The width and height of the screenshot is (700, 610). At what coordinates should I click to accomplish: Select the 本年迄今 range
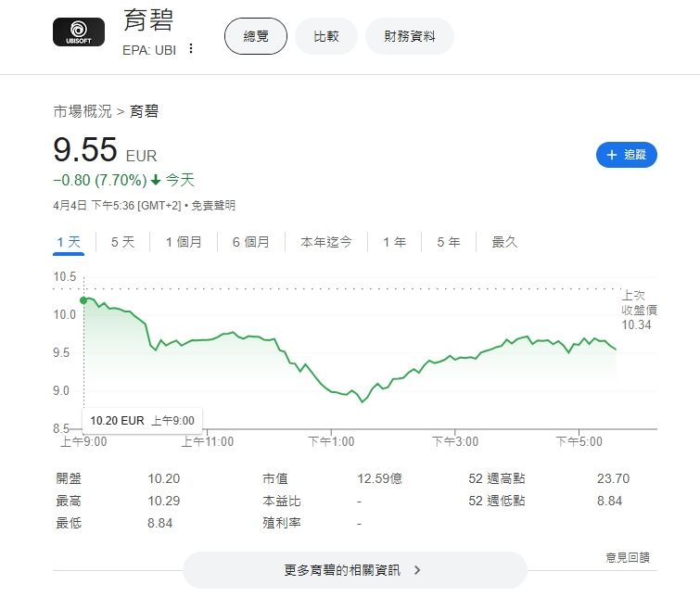pyautogui.click(x=326, y=242)
